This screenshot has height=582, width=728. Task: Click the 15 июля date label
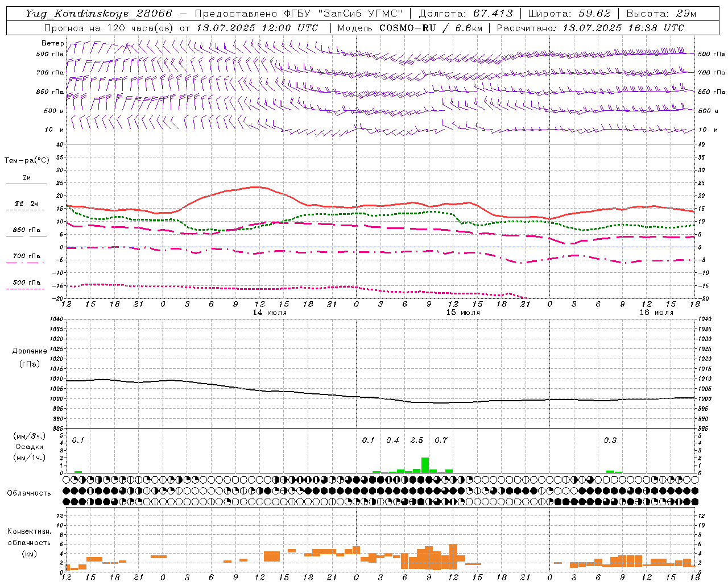tap(462, 313)
